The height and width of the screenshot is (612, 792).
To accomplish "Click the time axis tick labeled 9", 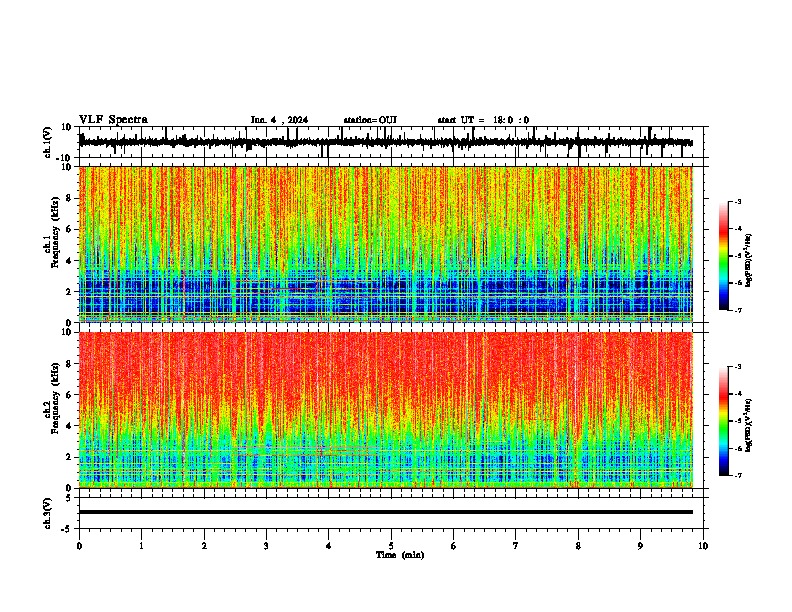I will [640, 546].
